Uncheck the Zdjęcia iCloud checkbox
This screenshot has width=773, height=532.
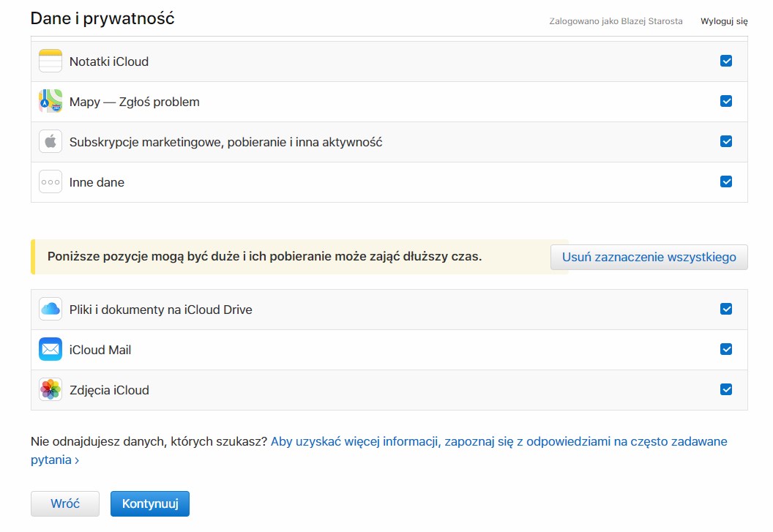726,389
